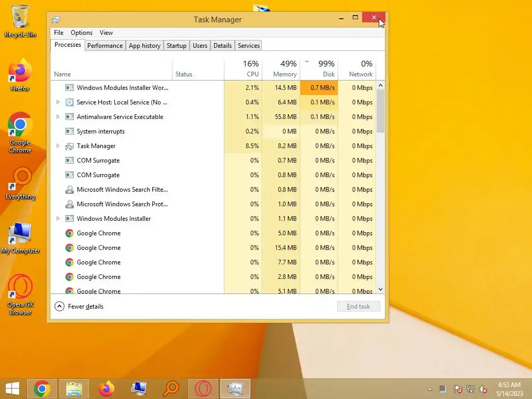Click the Windows Start button
The image size is (532, 399).
[12, 389]
